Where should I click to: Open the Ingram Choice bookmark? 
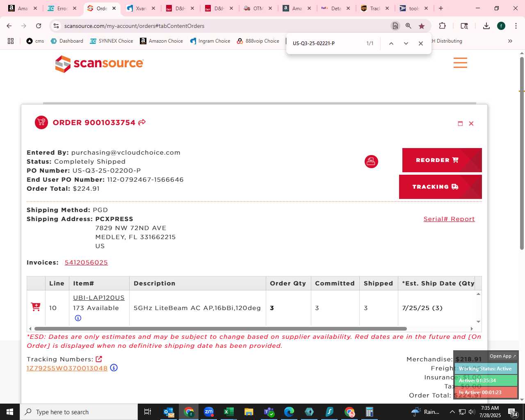(x=210, y=41)
